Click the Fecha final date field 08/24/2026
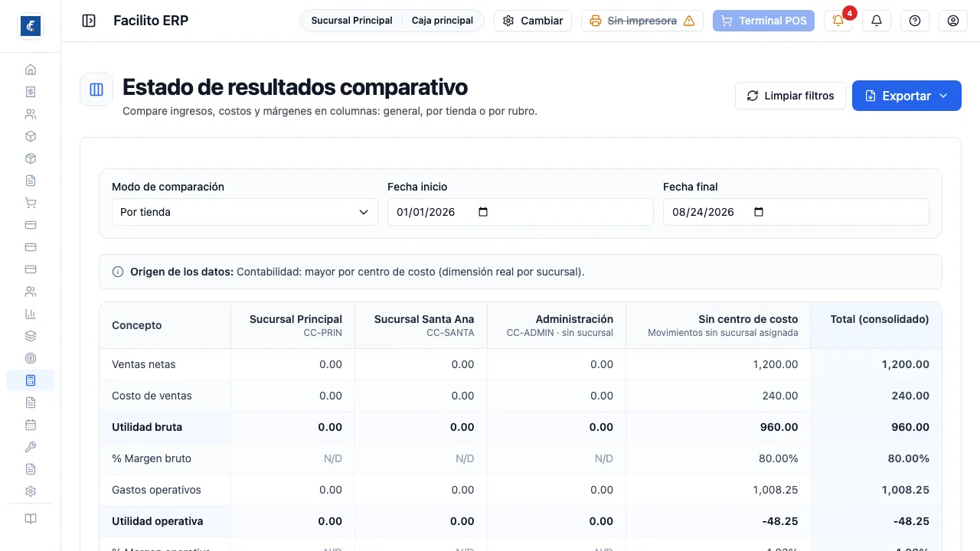Screen dimensions: 980x551 pyautogui.click(x=796, y=212)
